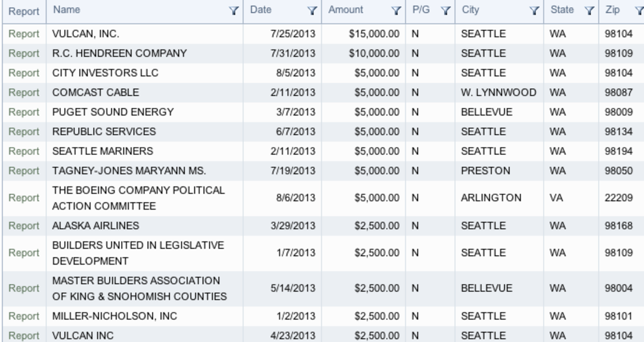The image size is (644, 342).
Task: Open filter icon for Date column
Action: pos(312,11)
